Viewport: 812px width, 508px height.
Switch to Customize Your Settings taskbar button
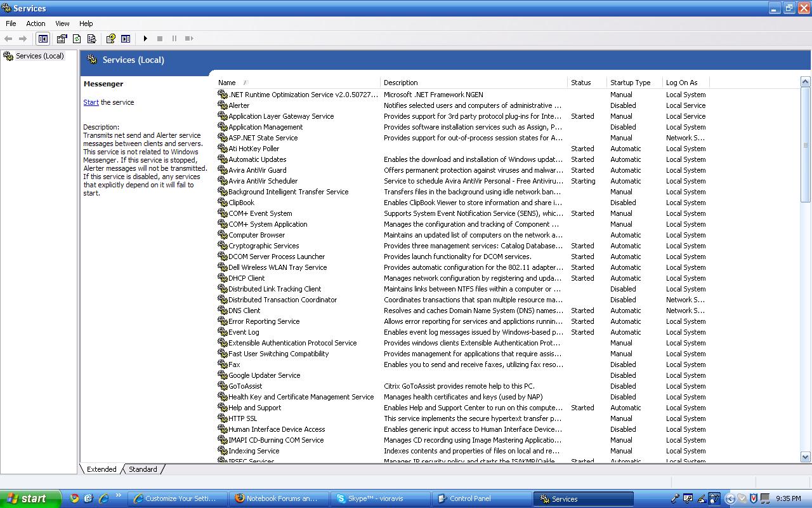pyautogui.click(x=177, y=498)
